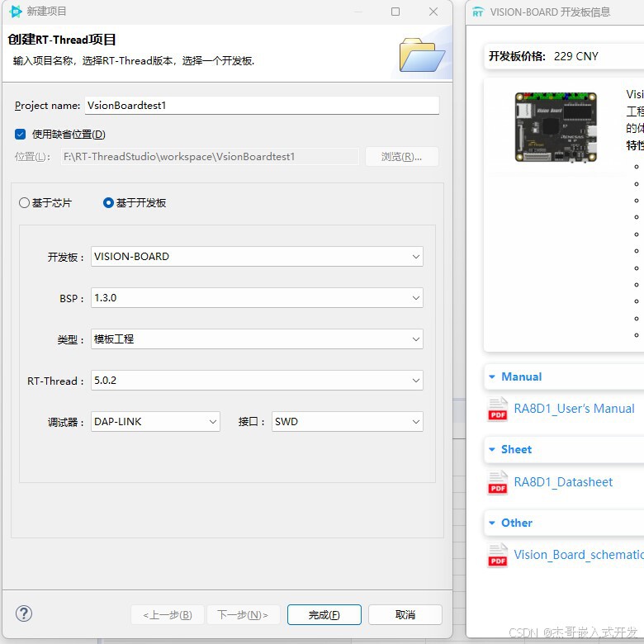This screenshot has width=644, height=644.
Task: Click the 浏览(R)... browse button
Action: (402, 157)
